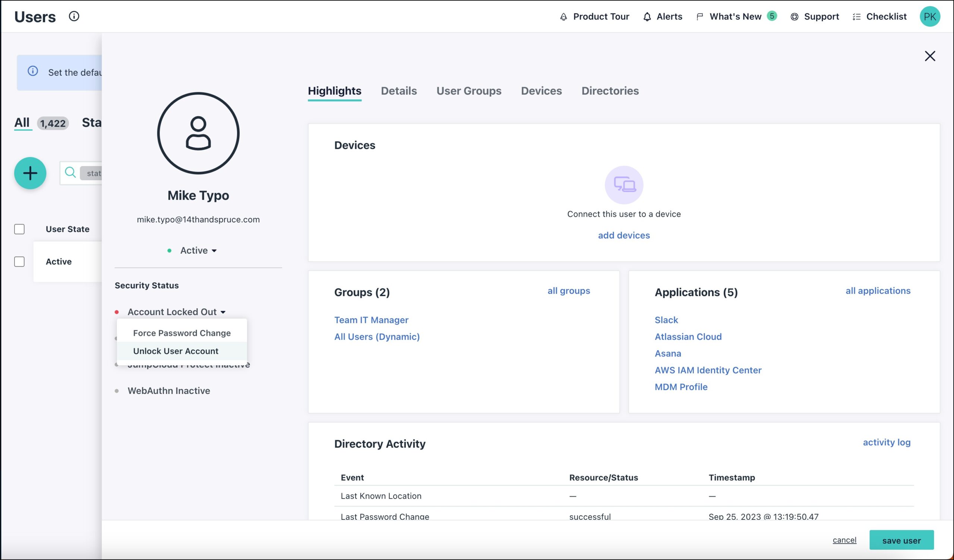
Task: Click the Support lifebuoy icon
Action: [x=794, y=17]
